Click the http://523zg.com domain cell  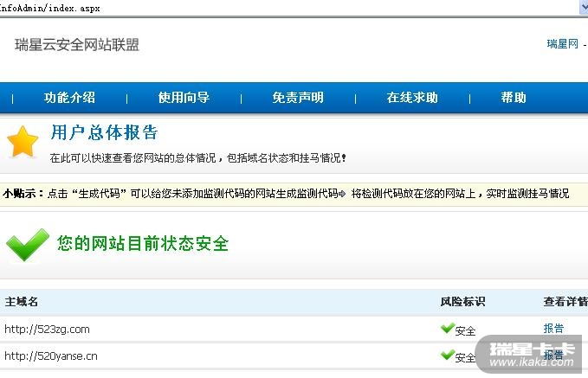click(x=47, y=330)
